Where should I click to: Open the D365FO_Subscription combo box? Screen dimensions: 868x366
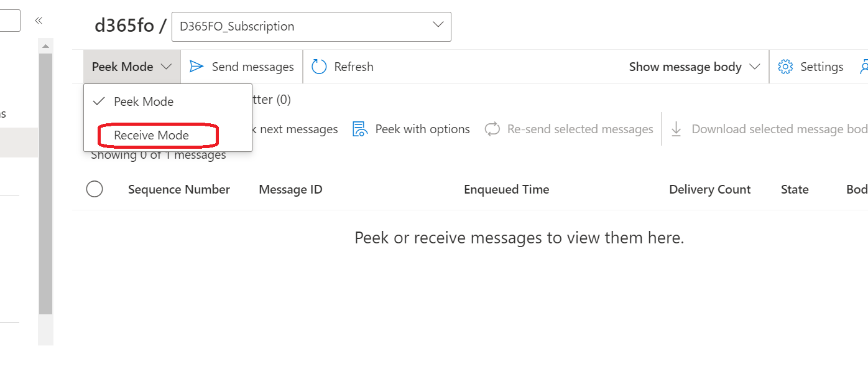coord(311,27)
